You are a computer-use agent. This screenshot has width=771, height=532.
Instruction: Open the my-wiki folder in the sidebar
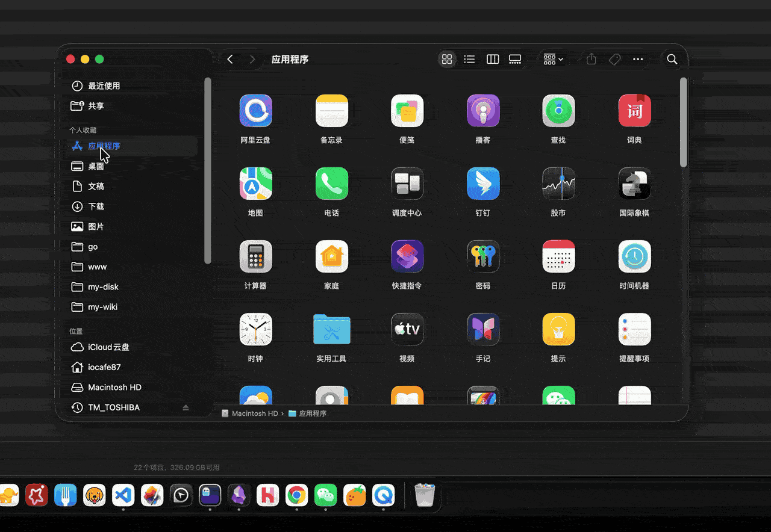point(131,307)
